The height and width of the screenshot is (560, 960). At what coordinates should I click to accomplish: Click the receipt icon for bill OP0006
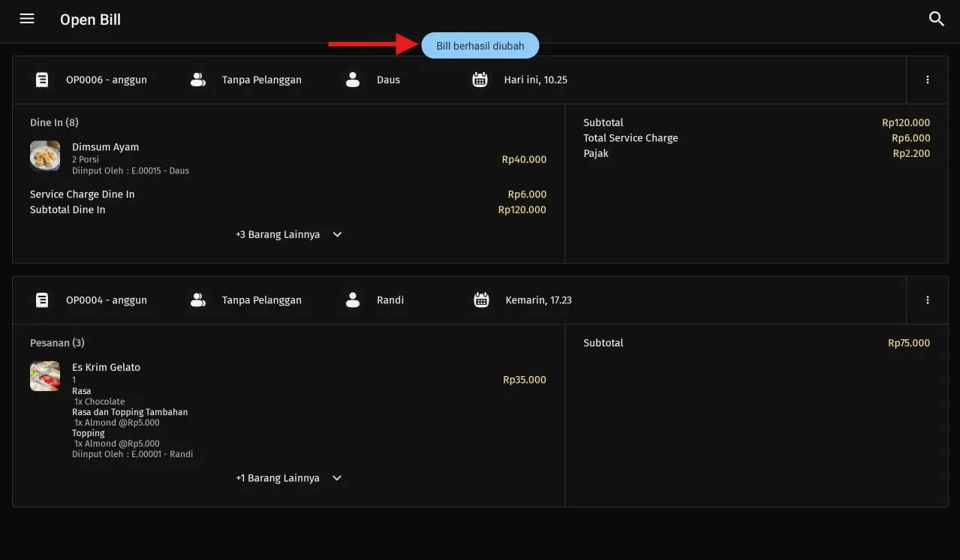point(42,80)
